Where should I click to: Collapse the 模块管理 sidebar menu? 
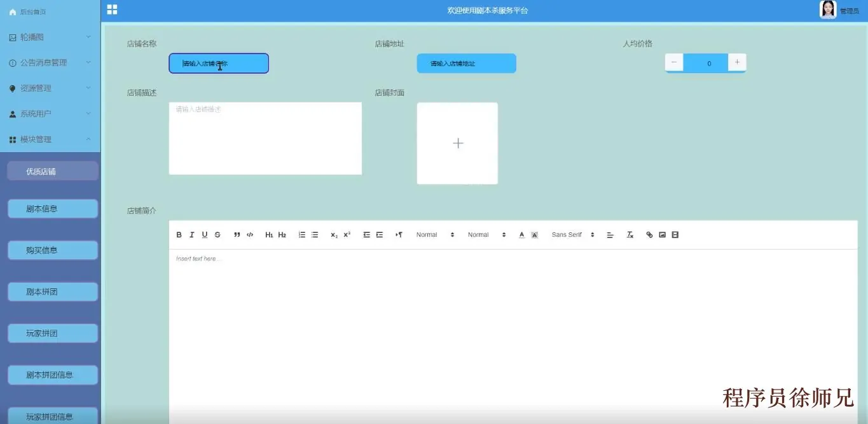(x=50, y=139)
